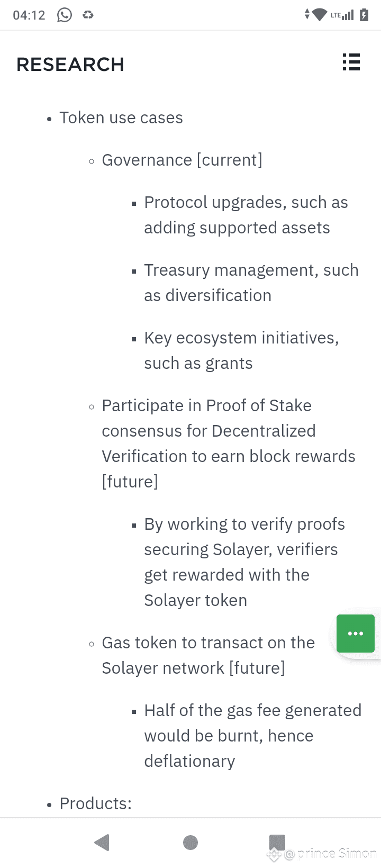381x868 pixels.
Task: Tap the Wi-Fi signal status icon
Action: [x=319, y=15]
